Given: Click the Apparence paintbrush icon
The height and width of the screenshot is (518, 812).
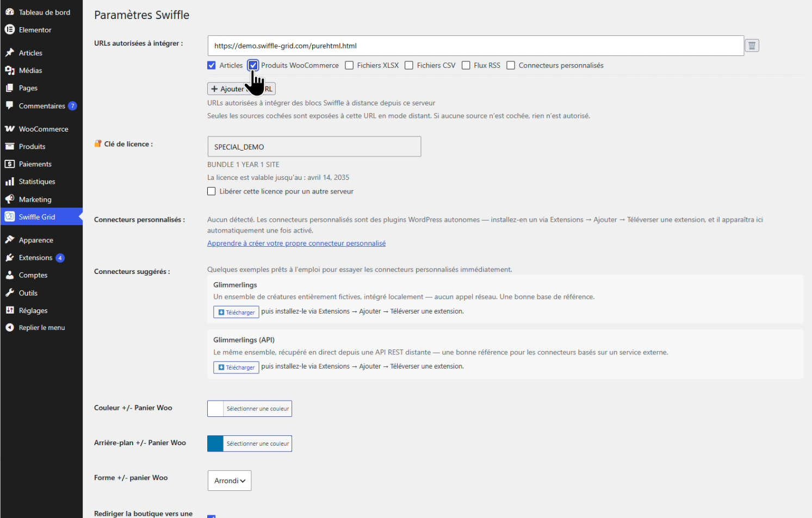Looking at the screenshot, I should click(9, 240).
